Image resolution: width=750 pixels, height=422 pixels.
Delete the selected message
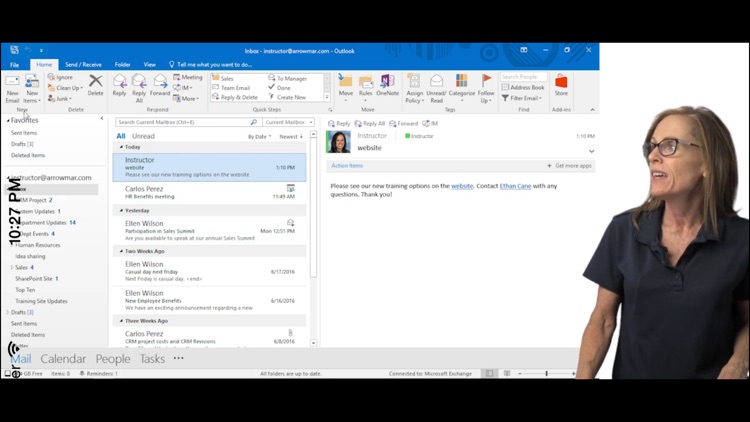coord(96,86)
